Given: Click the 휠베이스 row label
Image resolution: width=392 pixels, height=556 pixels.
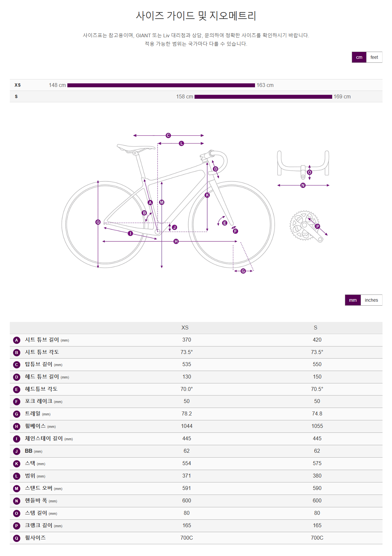Looking at the screenshot, I should (35, 426).
